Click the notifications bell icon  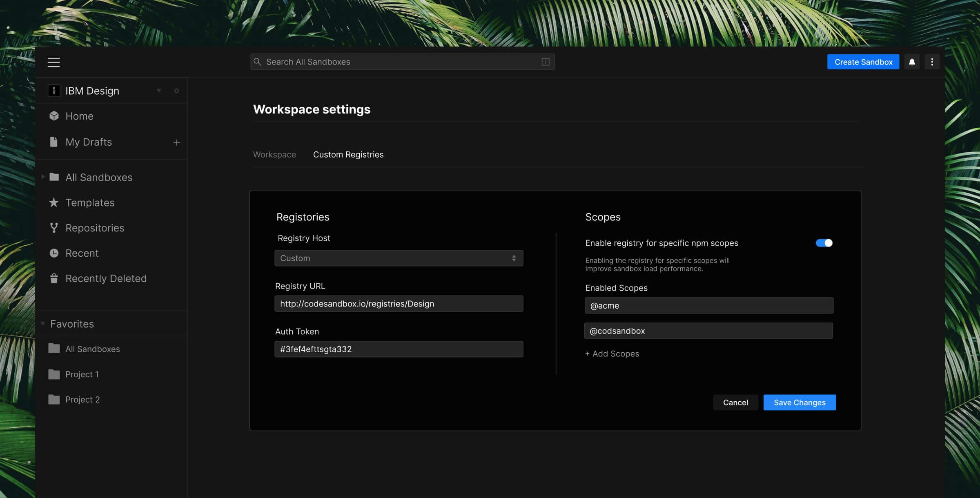pyautogui.click(x=912, y=62)
